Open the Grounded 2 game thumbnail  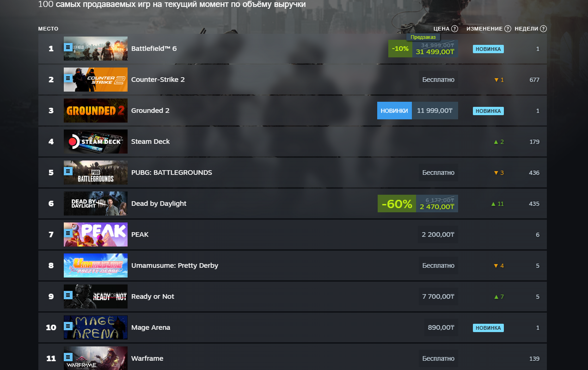[96, 111]
